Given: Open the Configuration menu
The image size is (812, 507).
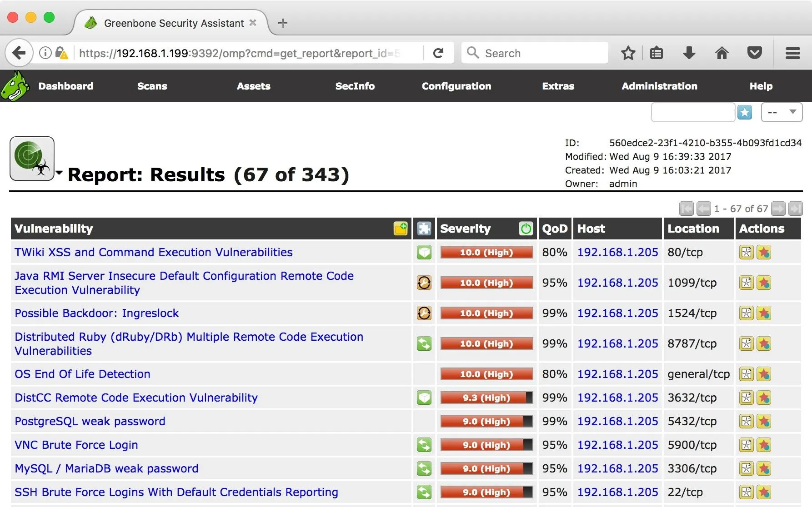Looking at the screenshot, I should (456, 86).
